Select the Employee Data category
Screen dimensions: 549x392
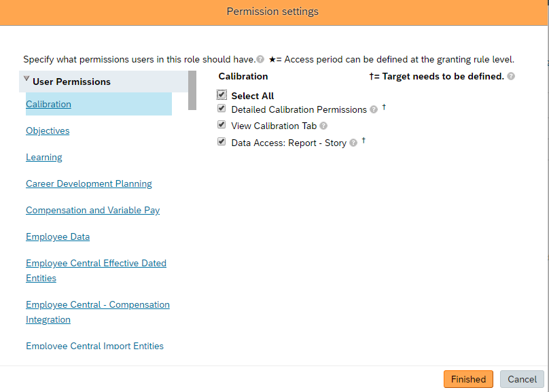coord(58,236)
